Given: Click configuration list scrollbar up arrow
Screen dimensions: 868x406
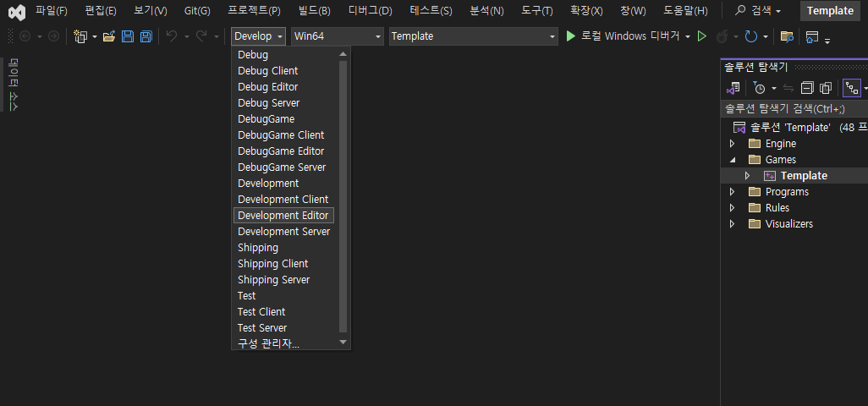Looking at the screenshot, I should pos(343,54).
